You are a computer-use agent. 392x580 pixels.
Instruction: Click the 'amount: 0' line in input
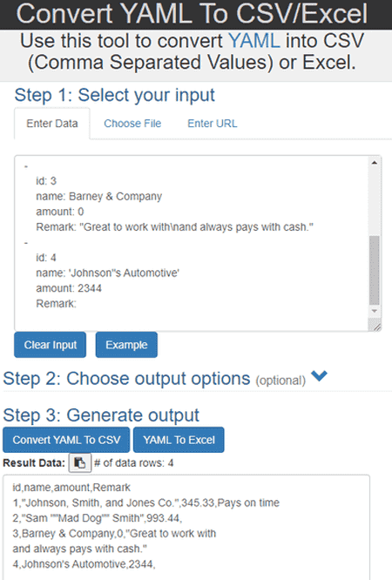(59, 212)
